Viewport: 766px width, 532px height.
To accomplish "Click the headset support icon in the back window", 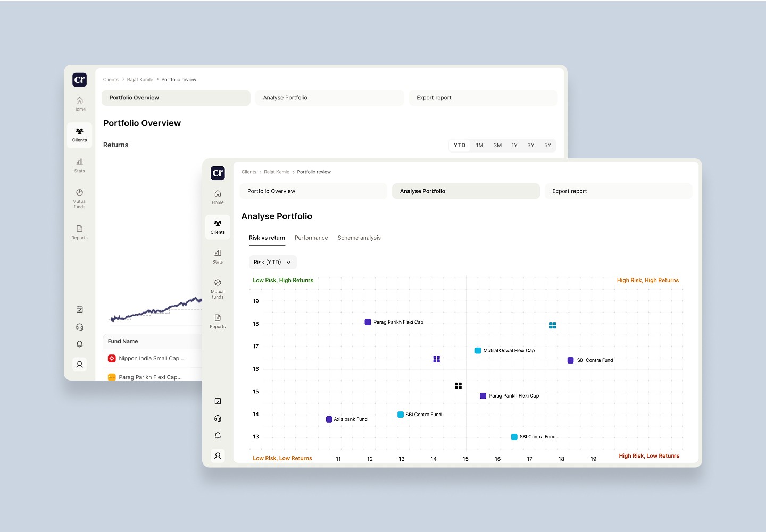I will [x=79, y=327].
